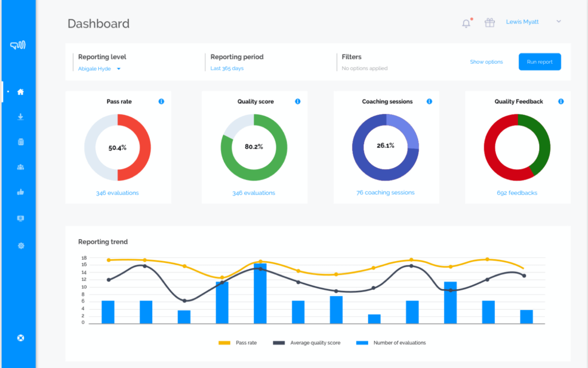588x368 pixels.
Task: Select the thumbs-up Feedback sidebar icon
Action: 21,193
